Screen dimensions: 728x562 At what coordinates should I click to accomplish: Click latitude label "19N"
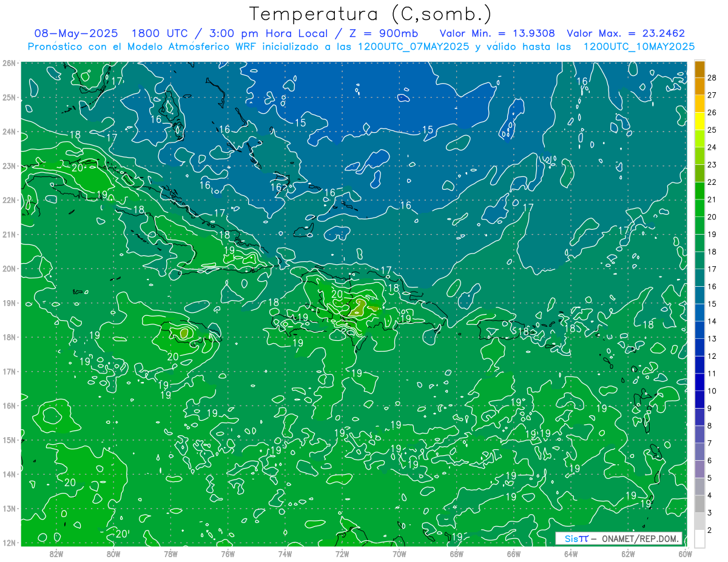click(9, 303)
